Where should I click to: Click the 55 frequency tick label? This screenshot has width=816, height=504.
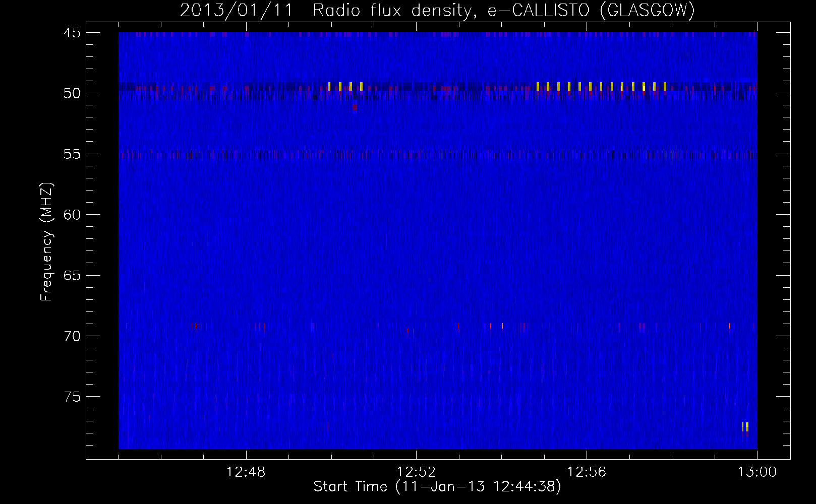72,154
